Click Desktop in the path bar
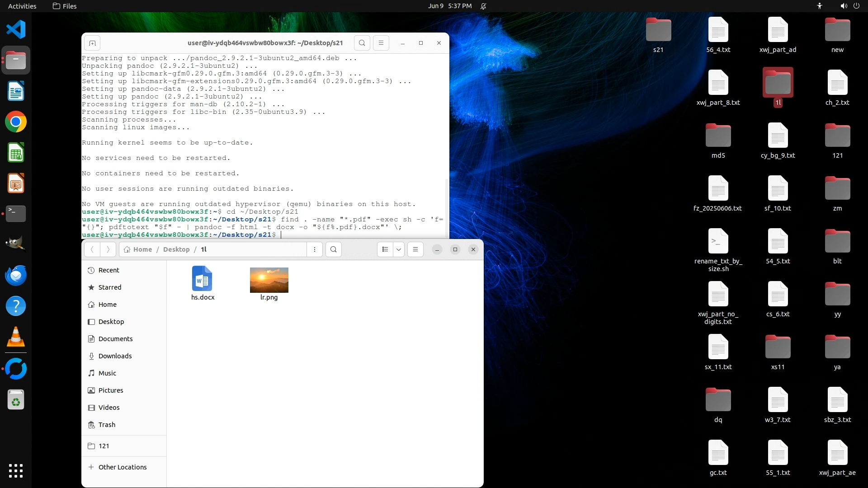 [x=176, y=249]
